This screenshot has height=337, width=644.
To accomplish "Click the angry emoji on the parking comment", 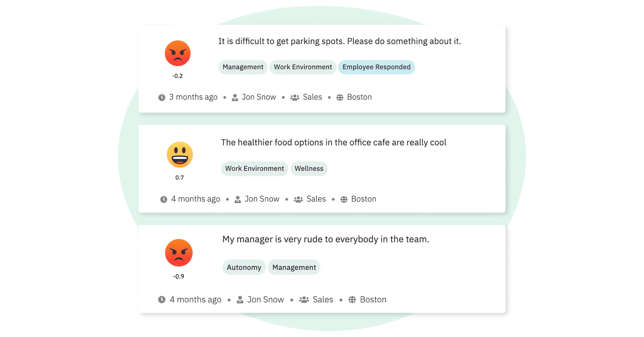I will [x=178, y=53].
